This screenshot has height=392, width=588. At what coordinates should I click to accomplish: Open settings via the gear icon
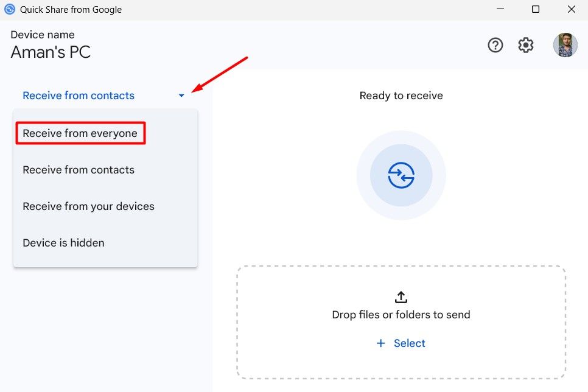tap(526, 45)
